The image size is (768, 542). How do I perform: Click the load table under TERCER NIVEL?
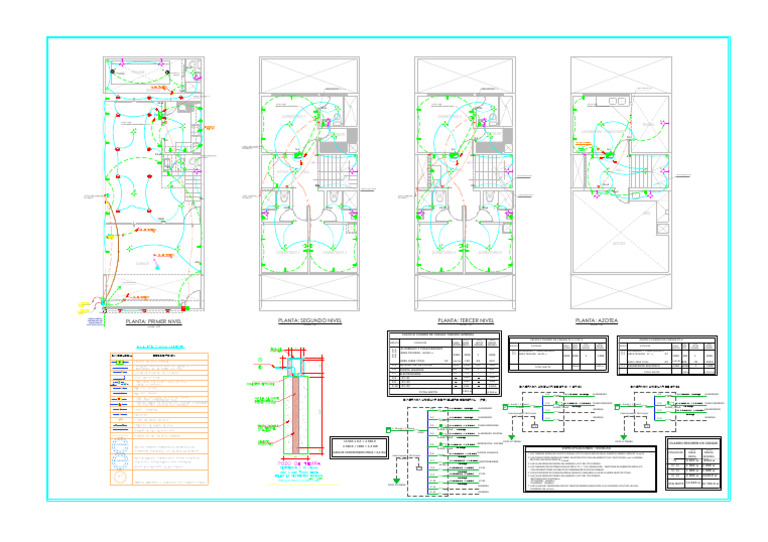tap(444, 363)
